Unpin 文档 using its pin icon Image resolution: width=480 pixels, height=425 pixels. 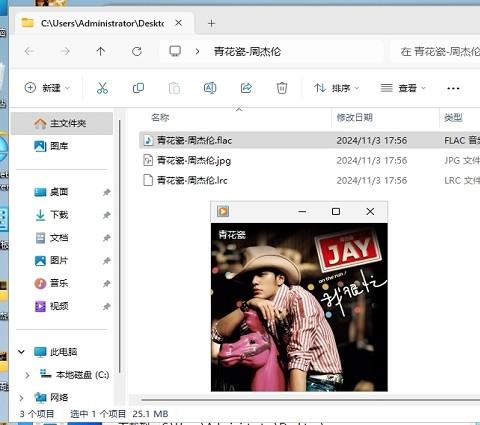(107, 238)
